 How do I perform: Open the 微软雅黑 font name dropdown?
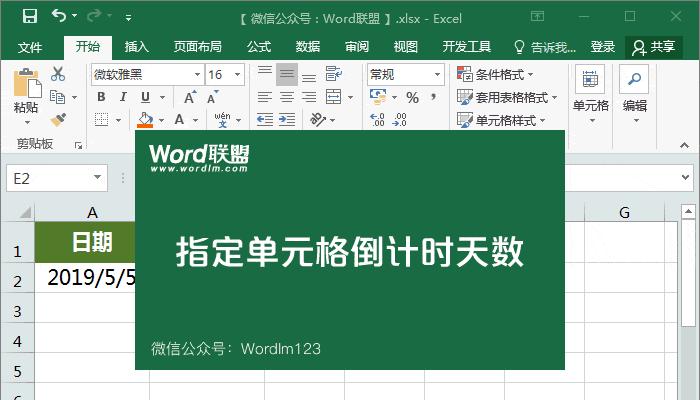coord(197,75)
